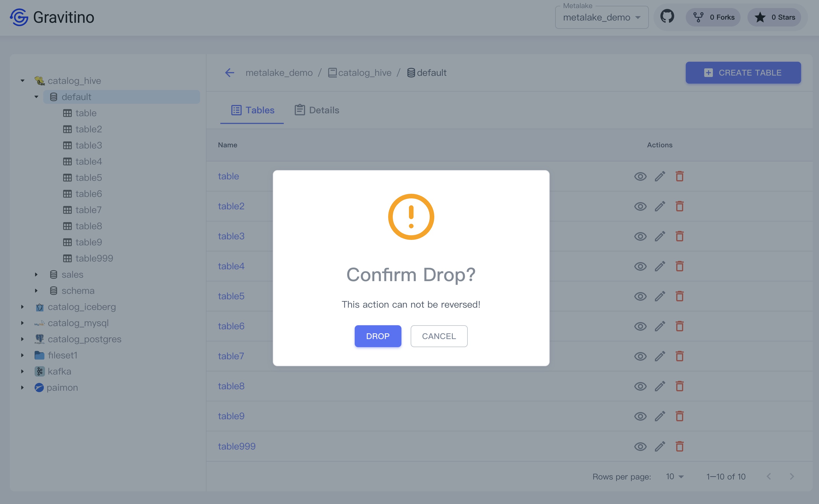Viewport: 819px width, 504px height.
Task: Click CANCEL to dismiss the dialog
Action: (x=439, y=336)
